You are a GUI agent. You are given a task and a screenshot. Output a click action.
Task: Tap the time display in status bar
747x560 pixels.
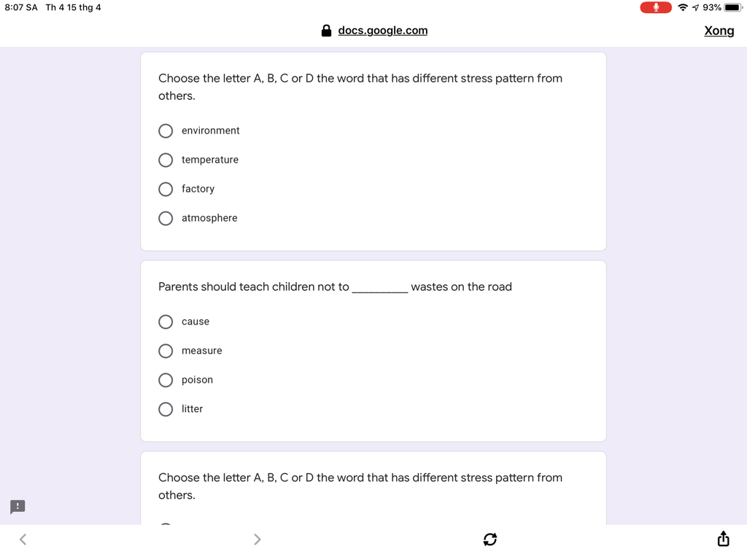[21, 7]
